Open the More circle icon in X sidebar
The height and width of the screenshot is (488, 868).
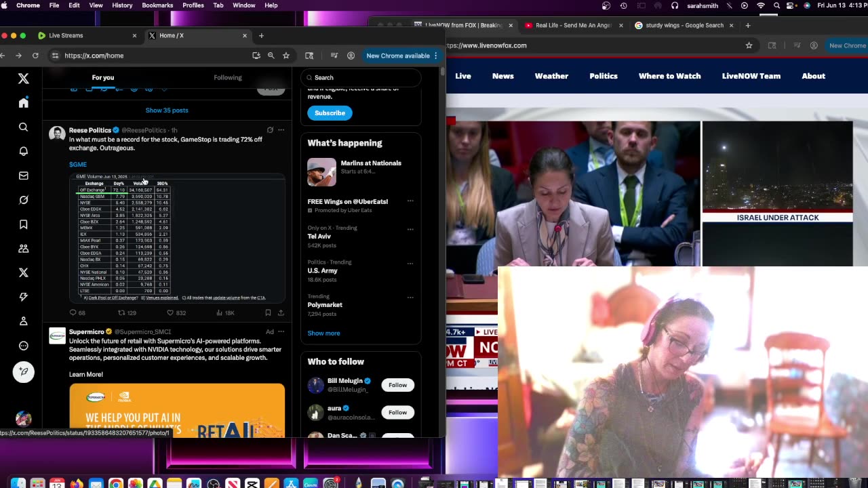[x=23, y=346]
